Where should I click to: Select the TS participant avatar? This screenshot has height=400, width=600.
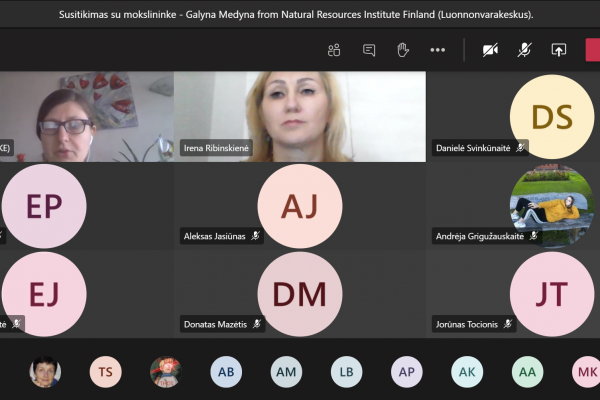[x=106, y=372]
